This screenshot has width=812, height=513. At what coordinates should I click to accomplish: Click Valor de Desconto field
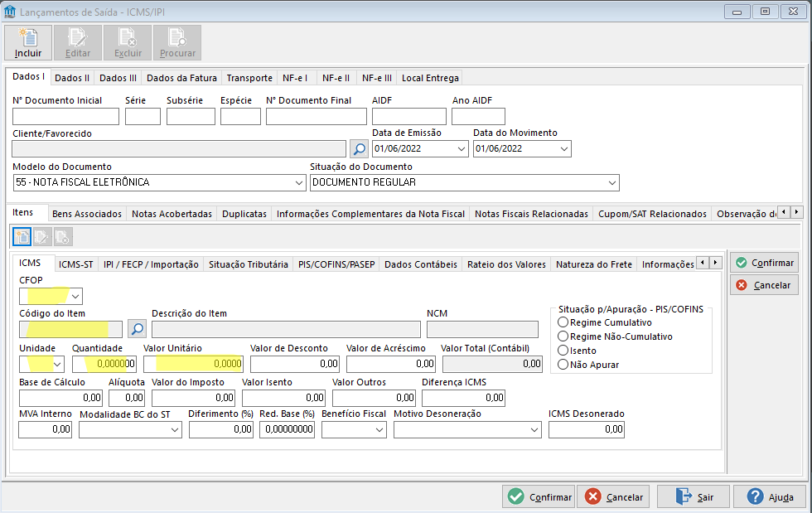point(295,364)
